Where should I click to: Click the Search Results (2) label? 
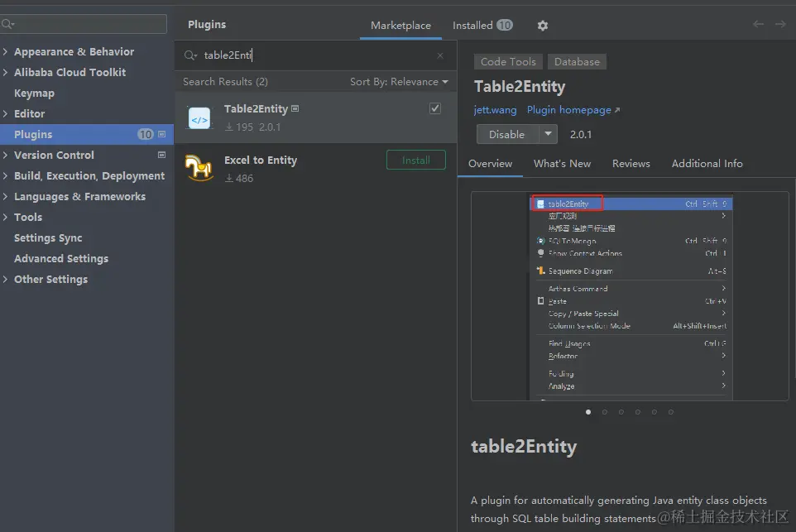(225, 82)
